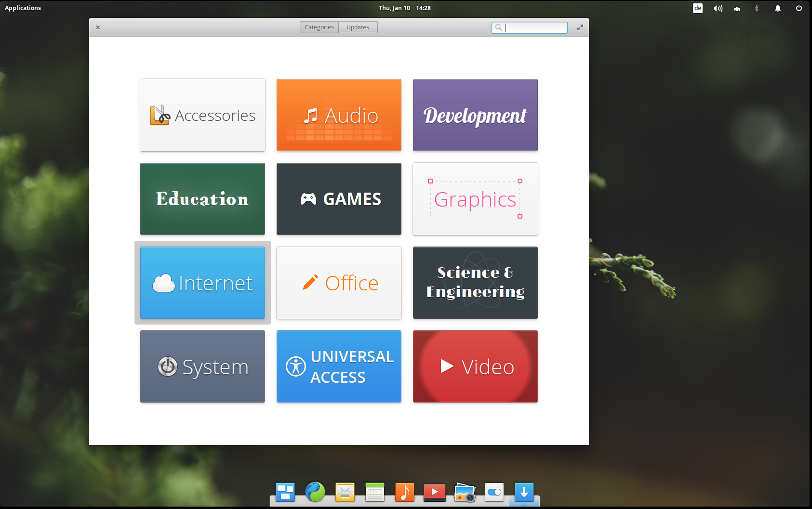Open the Photos app from the dock
The width and height of the screenshot is (812, 509).
pyautogui.click(x=465, y=492)
